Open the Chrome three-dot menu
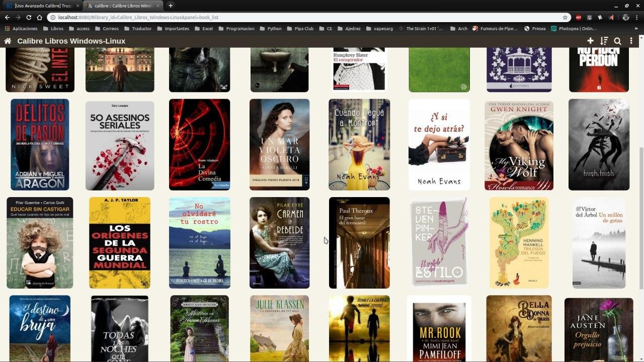This screenshot has width=644, height=362. click(x=637, y=17)
